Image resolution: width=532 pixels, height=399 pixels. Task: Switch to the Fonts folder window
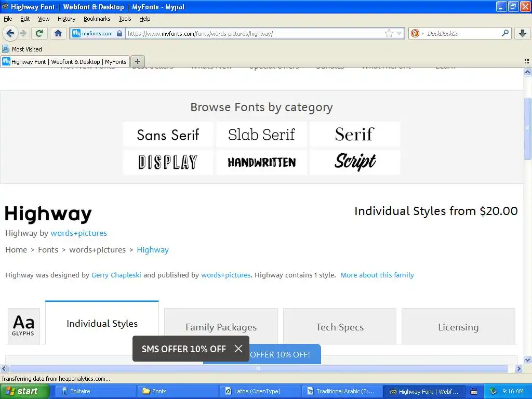(x=178, y=391)
